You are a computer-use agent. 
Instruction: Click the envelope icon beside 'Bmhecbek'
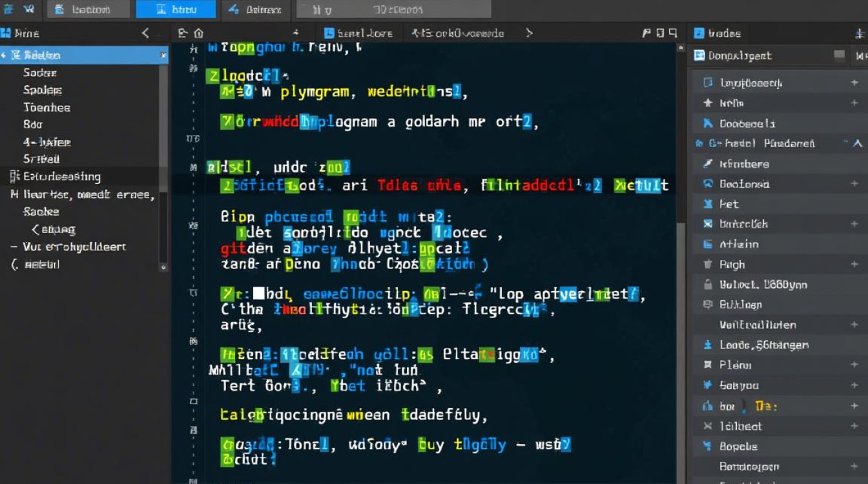point(707,224)
